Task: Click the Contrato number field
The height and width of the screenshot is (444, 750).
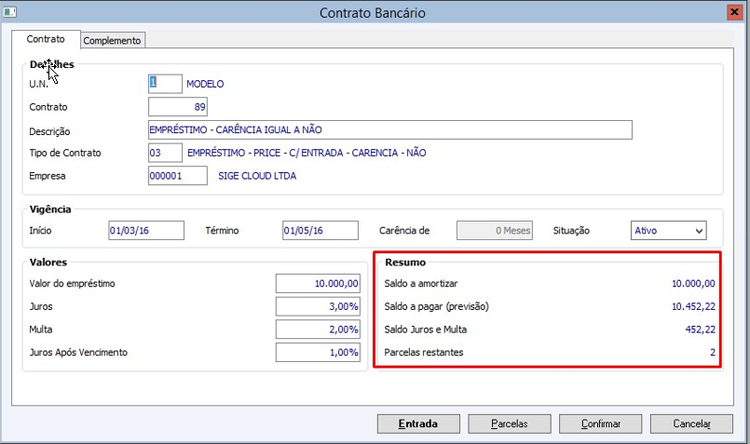Action: [178, 107]
